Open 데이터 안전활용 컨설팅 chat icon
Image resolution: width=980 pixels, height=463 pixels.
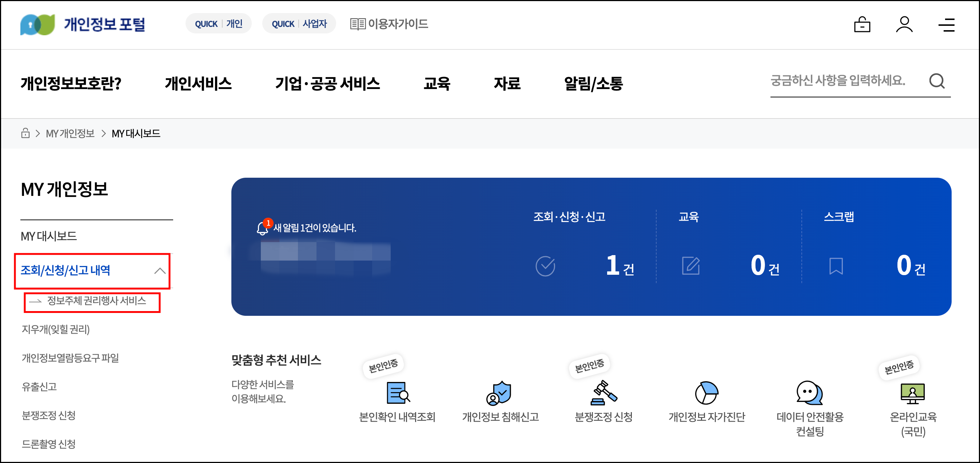click(809, 392)
